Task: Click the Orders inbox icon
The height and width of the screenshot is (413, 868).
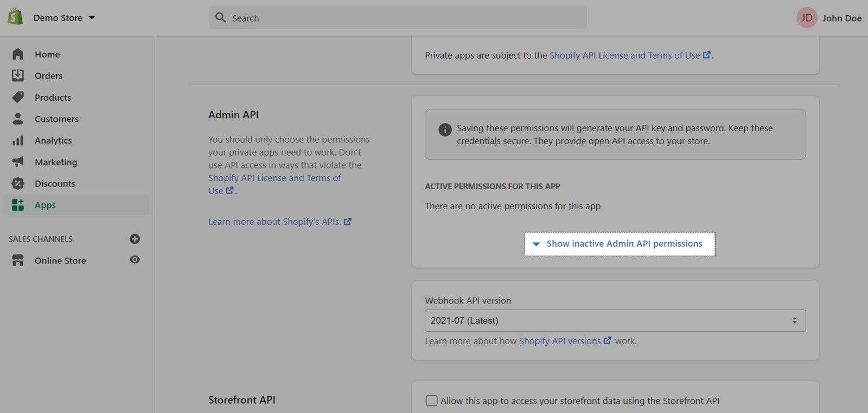Action: tap(18, 75)
